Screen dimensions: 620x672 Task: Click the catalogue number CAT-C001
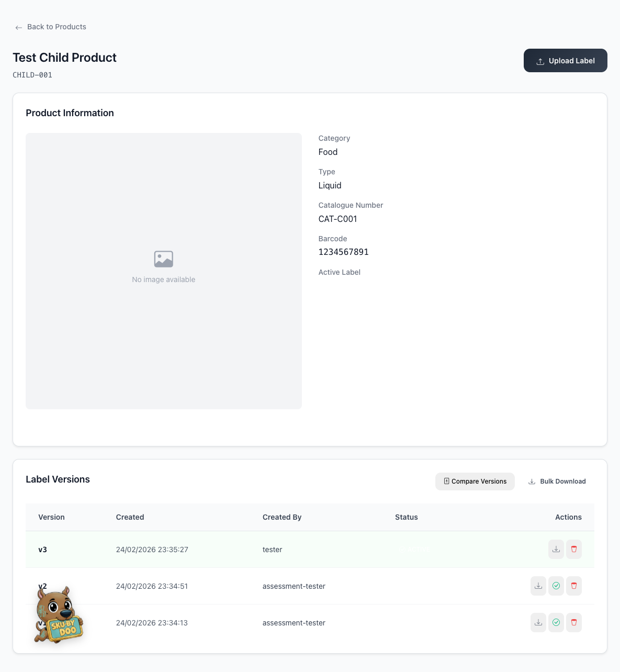pyautogui.click(x=338, y=219)
